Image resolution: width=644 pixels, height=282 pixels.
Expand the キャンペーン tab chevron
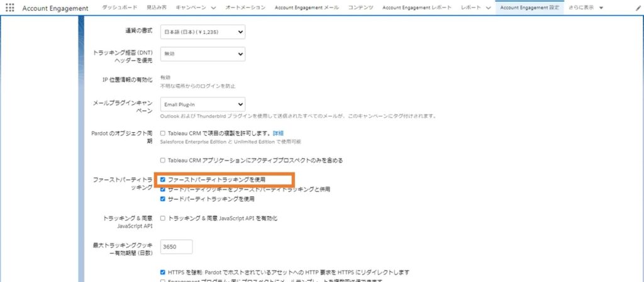pyautogui.click(x=213, y=8)
